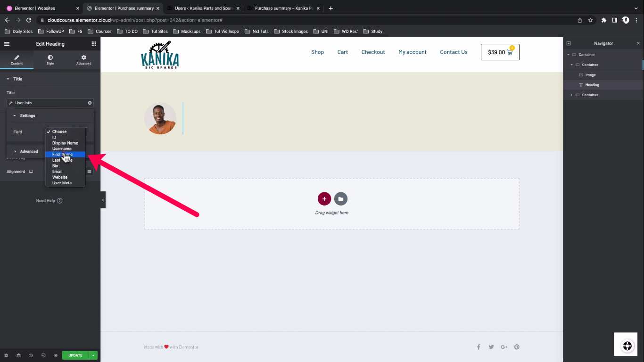Click the responsive device icon next to Alignment

tap(31, 172)
